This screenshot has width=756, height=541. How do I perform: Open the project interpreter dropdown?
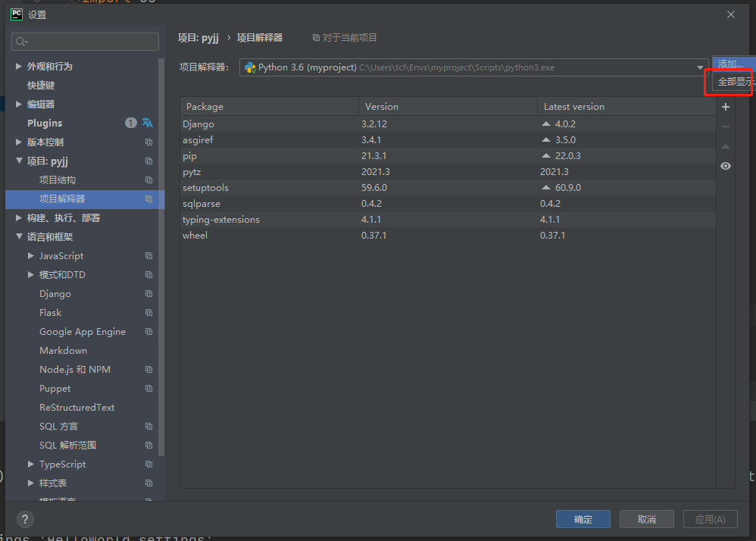(x=701, y=67)
